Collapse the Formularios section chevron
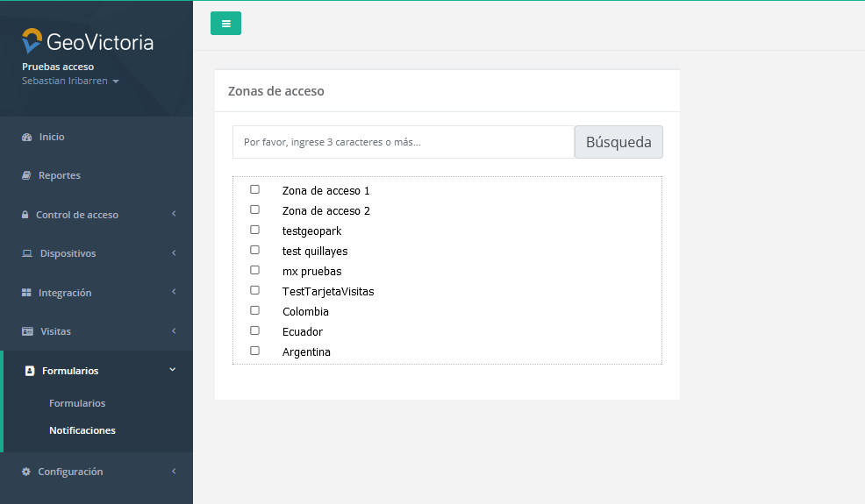Viewport: 865px width, 504px height. click(x=173, y=370)
